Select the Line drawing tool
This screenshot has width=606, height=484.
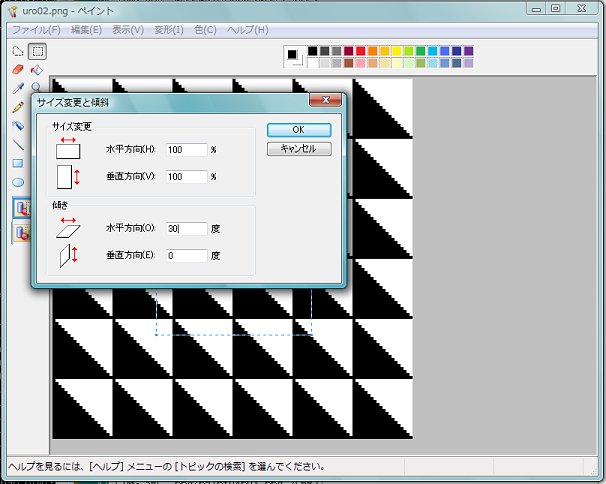(x=17, y=145)
